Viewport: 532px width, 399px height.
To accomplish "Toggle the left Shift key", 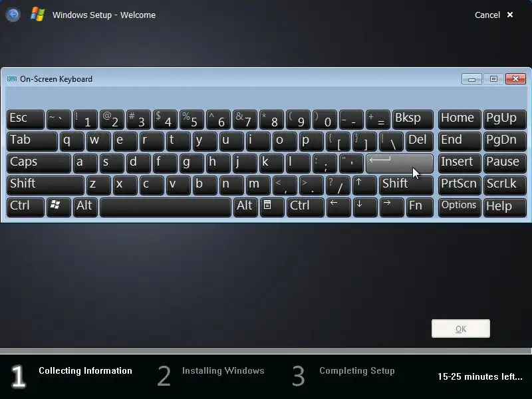I will [45, 186].
